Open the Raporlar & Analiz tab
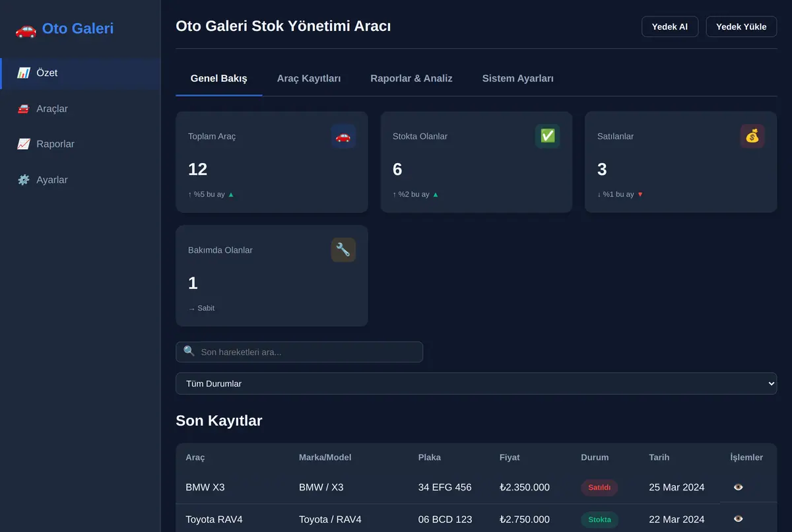 point(411,79)
